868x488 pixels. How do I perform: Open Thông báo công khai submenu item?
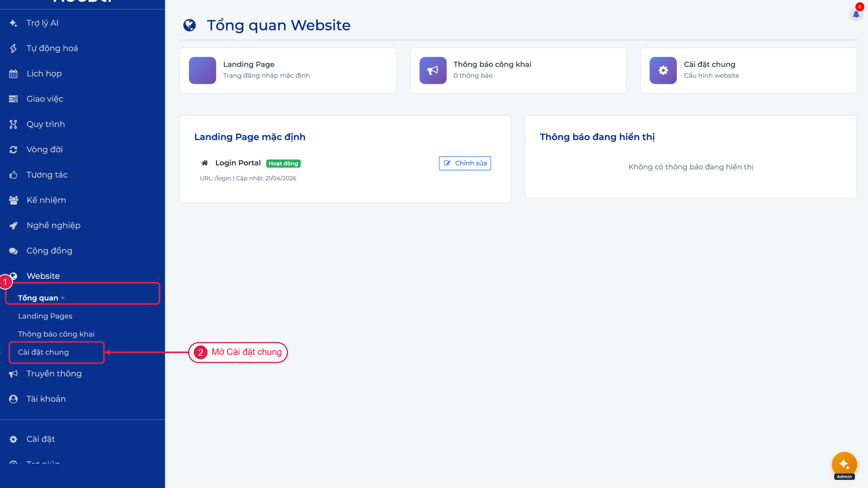(x=56, y=334)
